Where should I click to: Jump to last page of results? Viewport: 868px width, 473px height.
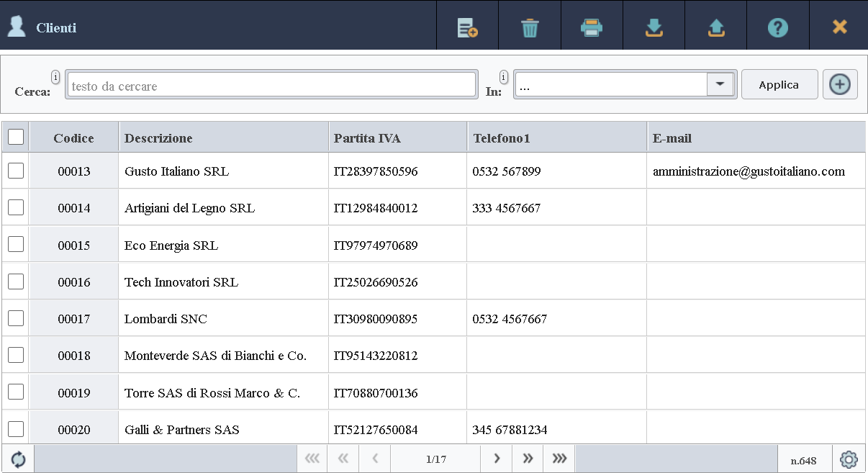pos(559,459)
